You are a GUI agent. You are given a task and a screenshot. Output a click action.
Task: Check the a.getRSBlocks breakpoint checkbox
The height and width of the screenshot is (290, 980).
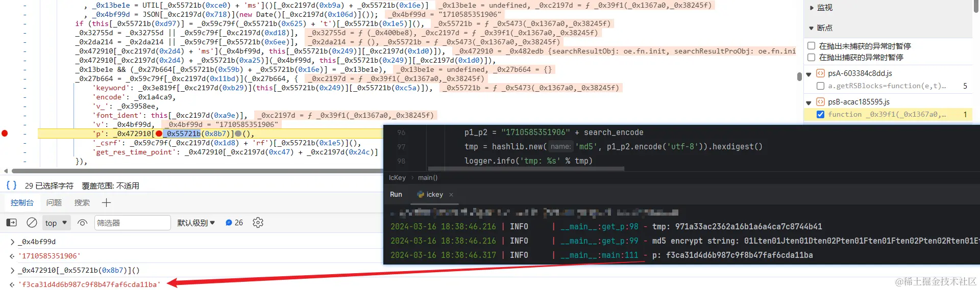coord(820,86)
